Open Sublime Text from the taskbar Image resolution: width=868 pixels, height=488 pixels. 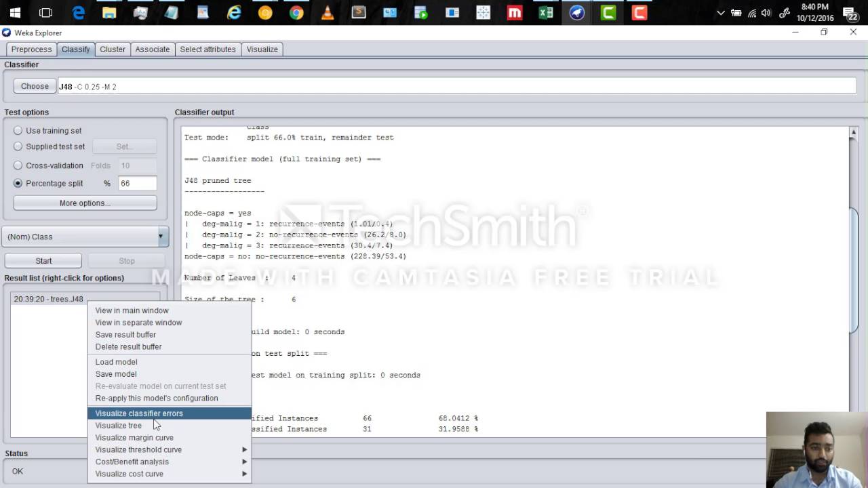tap(359, 12)
